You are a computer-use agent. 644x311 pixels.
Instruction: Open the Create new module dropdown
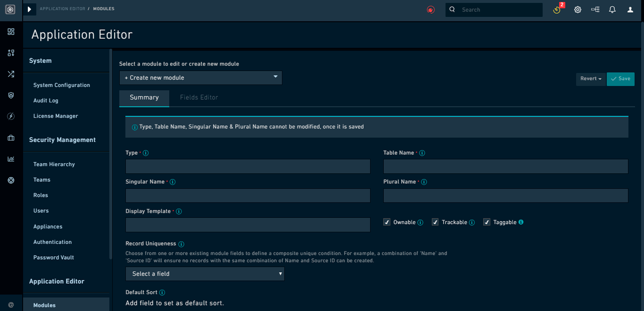(200, 77)
